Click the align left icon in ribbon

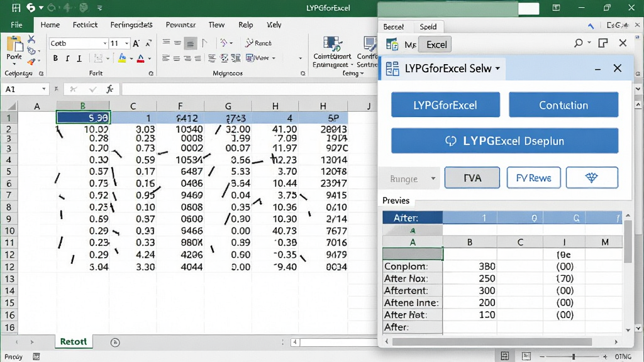pyautogui.click(x=165, y=58)
